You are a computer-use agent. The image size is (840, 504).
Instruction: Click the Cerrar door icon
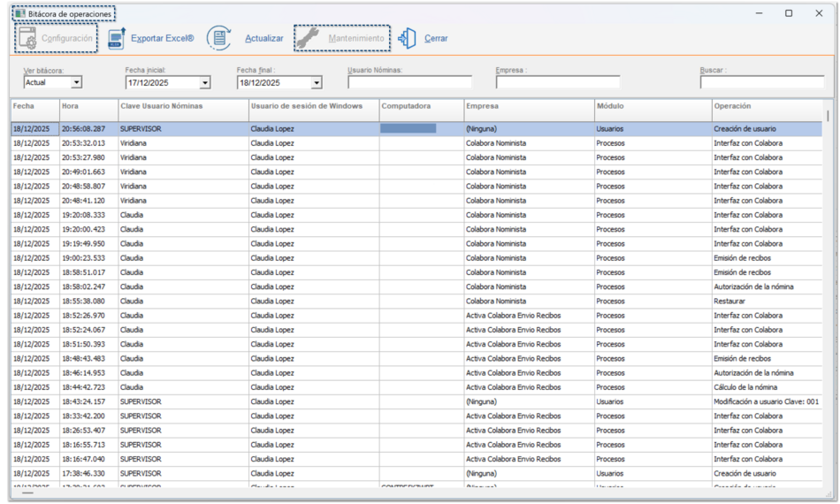[x=407, y=39]
